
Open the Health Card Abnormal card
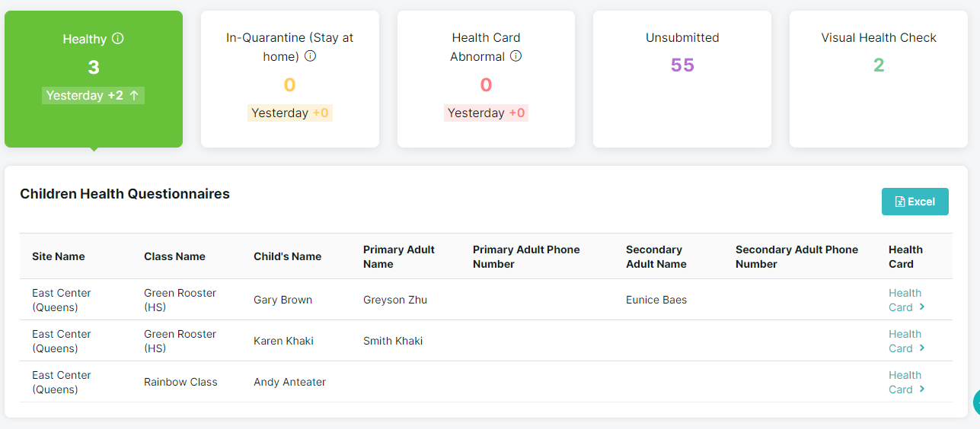pos(486,79)
